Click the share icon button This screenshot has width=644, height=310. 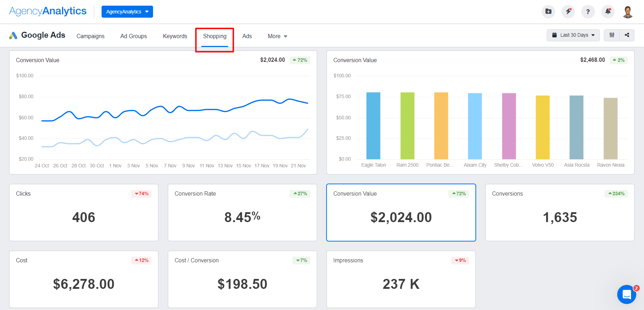pos(627,35)
